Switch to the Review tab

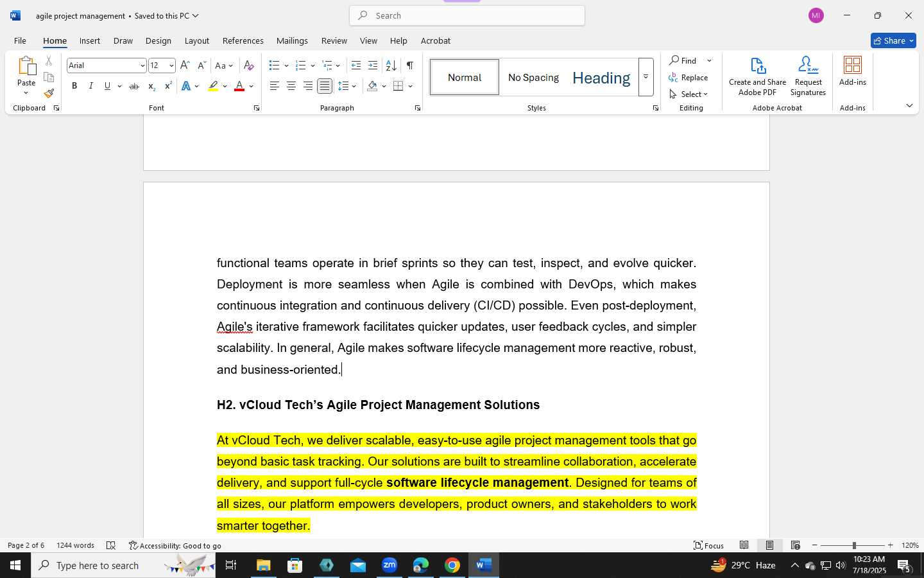point(334,40)
